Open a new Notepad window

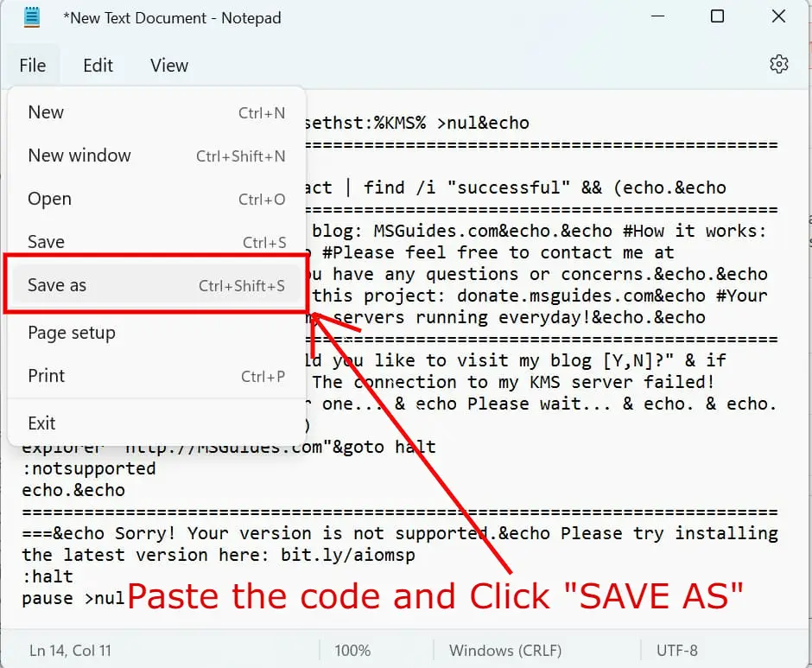[79, 156]
